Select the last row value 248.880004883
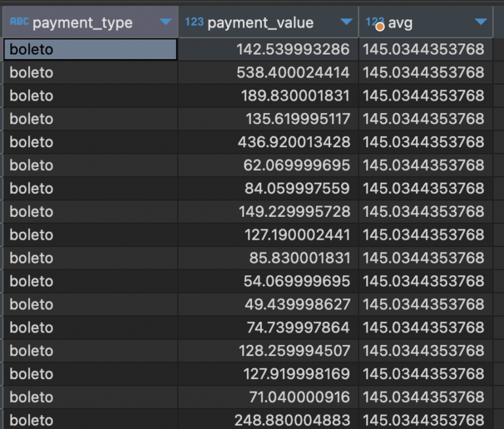Image resolution: width=504 pixels, height=429 pixels. (293, 420)
